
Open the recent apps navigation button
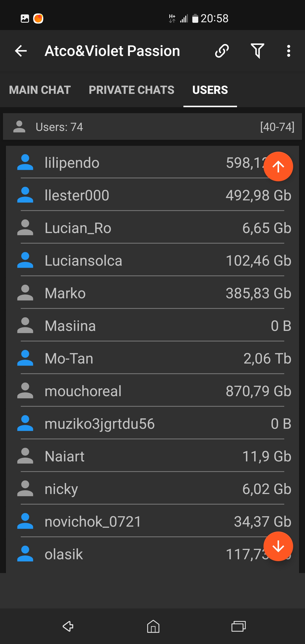click(x=238, y=626)
